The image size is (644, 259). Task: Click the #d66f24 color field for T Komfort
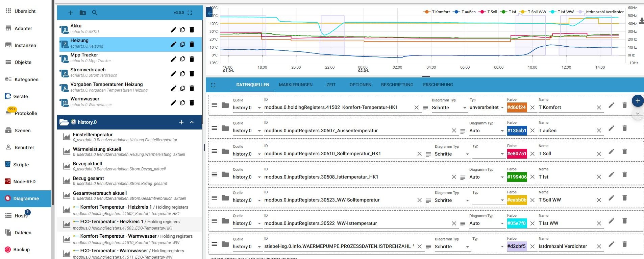517,108
